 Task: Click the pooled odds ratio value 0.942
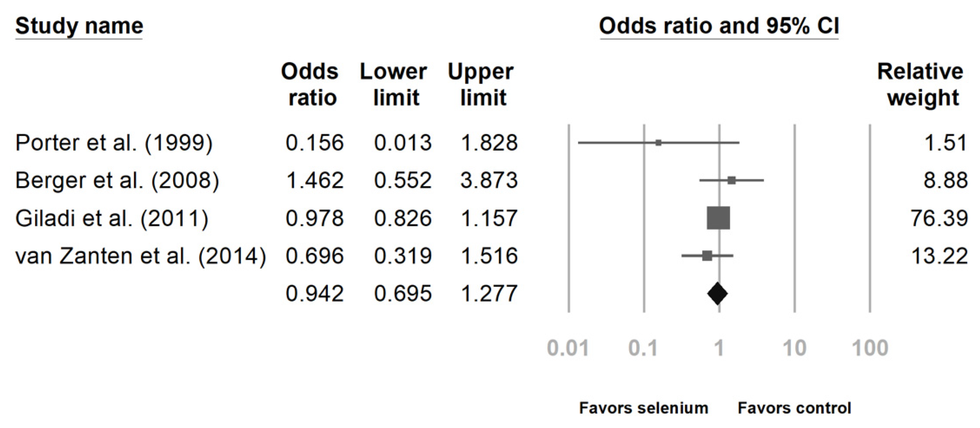pos(314,294)
